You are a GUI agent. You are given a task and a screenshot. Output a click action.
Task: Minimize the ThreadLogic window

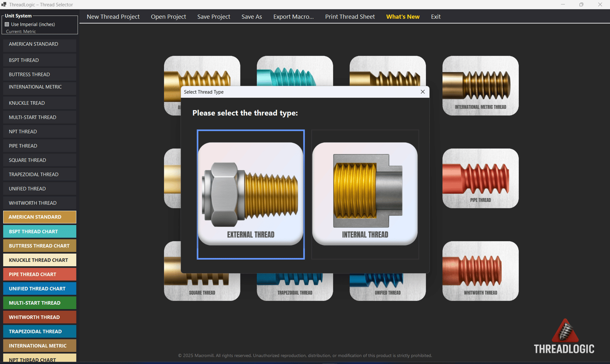[563, 4]
